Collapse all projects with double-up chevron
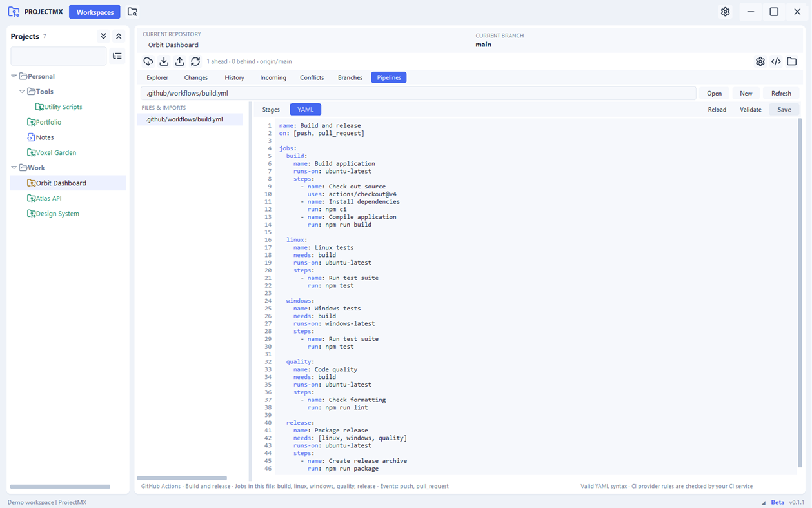Viewport: 812px width, 508px height. (x=119, y=36)
